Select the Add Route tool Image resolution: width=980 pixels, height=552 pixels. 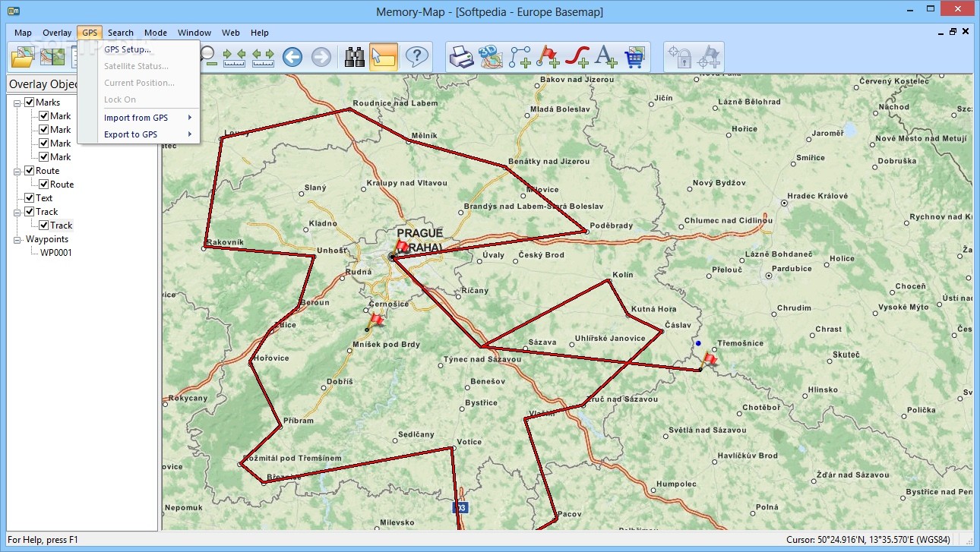520,57
